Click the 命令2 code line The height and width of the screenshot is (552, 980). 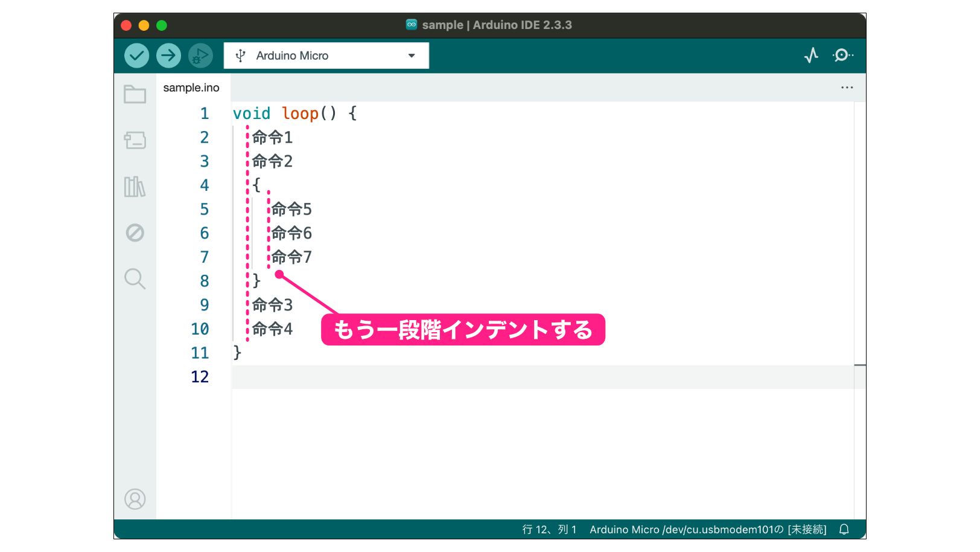coord(272,161)
